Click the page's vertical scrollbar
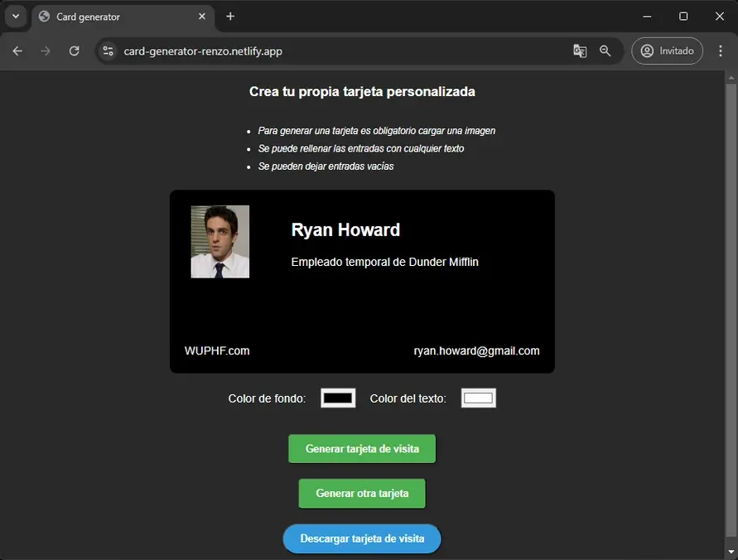The image size is (738, 560). (731, 310)
